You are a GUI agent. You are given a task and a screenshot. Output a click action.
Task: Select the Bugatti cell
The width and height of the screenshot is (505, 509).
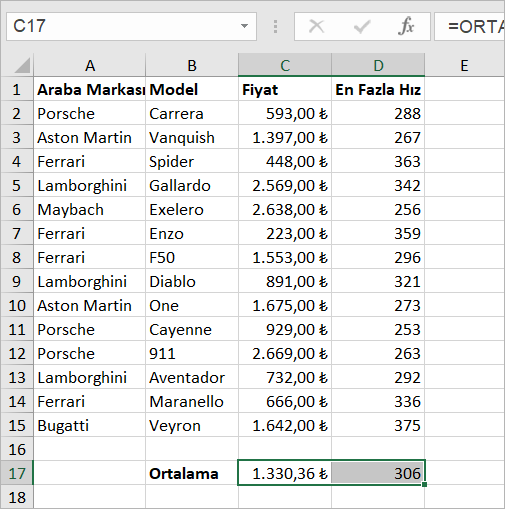click(x=90, y=425)
